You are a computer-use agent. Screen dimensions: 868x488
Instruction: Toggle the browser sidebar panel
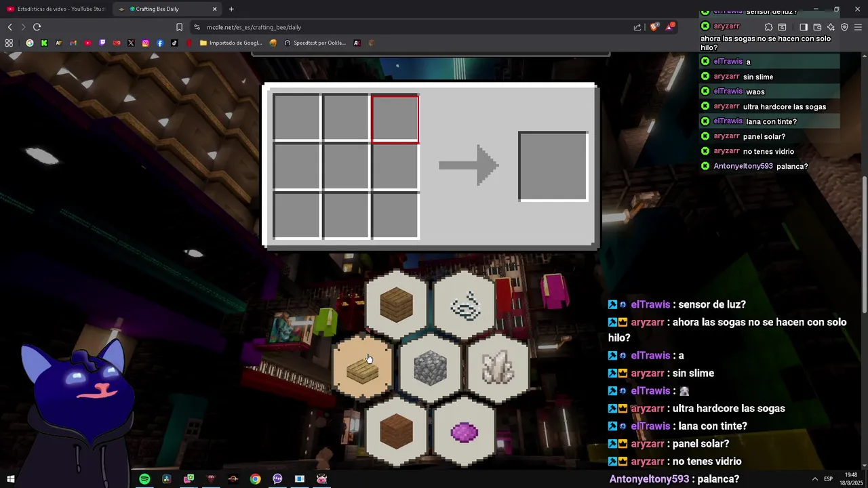click(x=804, y=27)
